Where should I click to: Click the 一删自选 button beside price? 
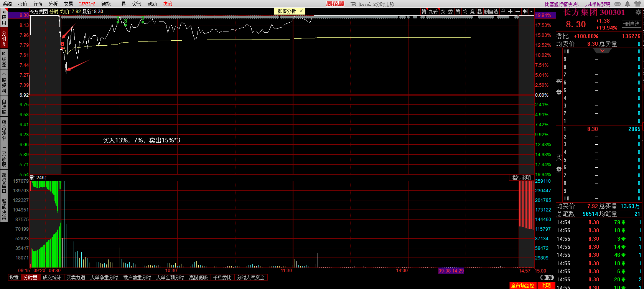[631, 24]
